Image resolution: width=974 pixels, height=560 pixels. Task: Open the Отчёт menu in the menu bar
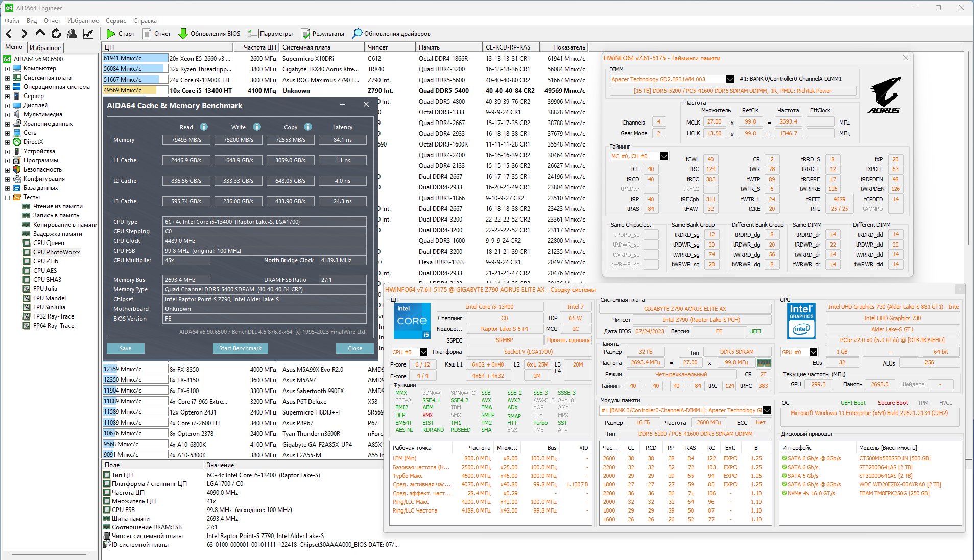52,21
